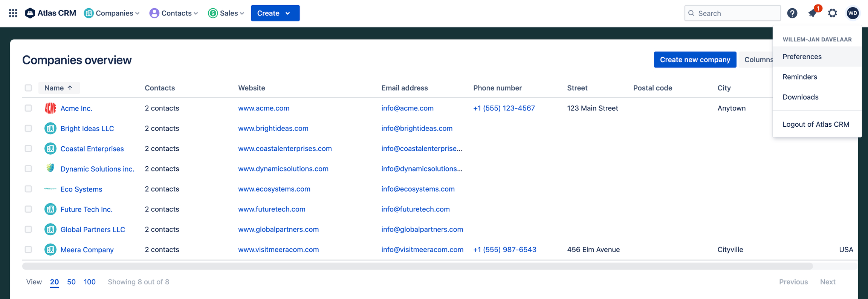Open the www.futuretech.com website link
This screenshot has width=868, height=299.
pyautogui.click(x=272, y=209)
